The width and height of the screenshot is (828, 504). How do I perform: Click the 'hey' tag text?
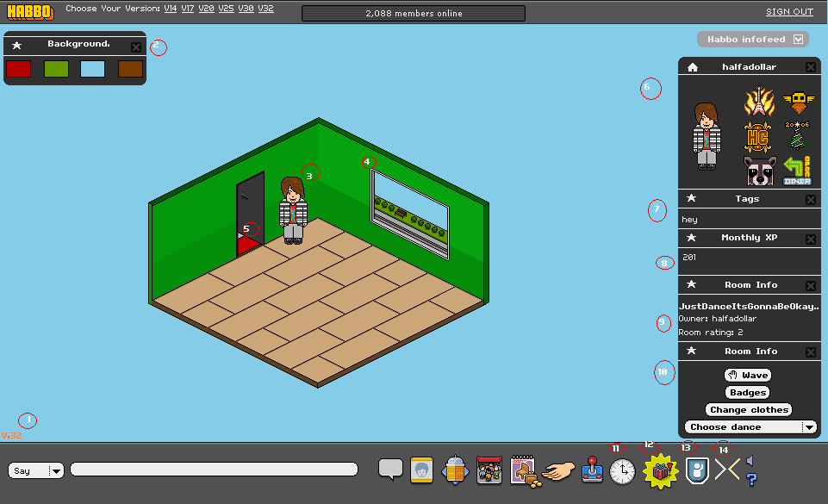click(689, 220)
